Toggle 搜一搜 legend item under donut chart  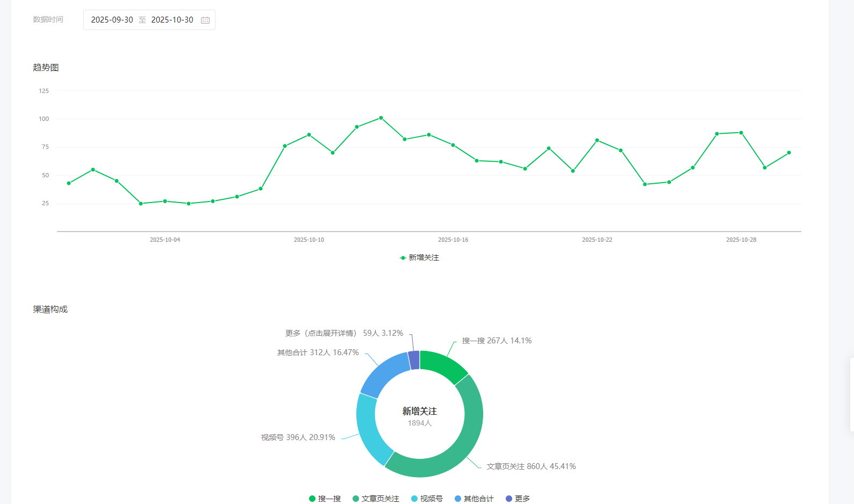pos(325,499)
